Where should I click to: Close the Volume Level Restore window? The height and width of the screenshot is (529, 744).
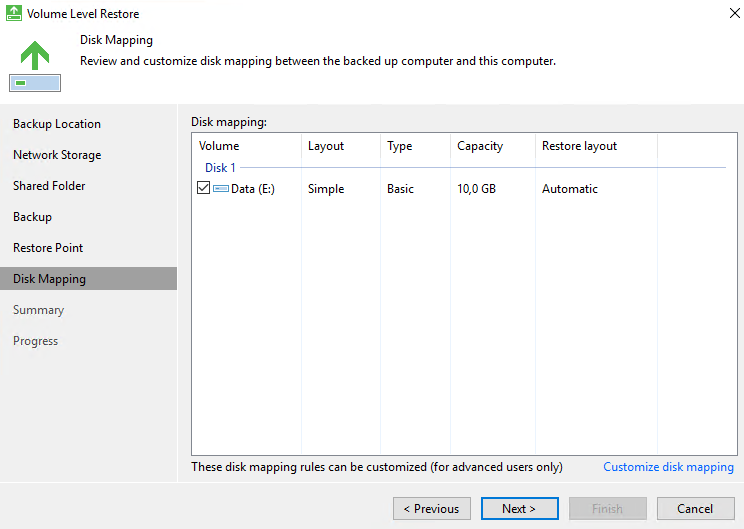pos(735,13)
